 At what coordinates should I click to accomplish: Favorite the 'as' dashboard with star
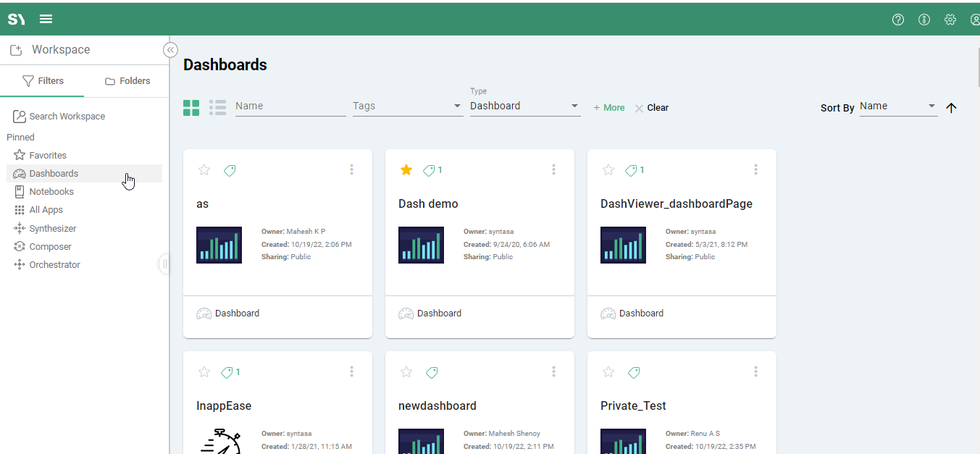point(204,170)
